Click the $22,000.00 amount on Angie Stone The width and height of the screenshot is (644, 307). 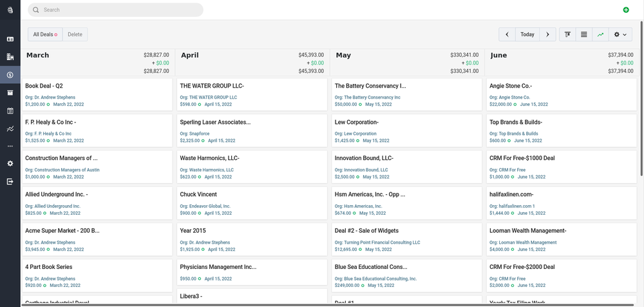pyautogui.click(x=500, y=104)
